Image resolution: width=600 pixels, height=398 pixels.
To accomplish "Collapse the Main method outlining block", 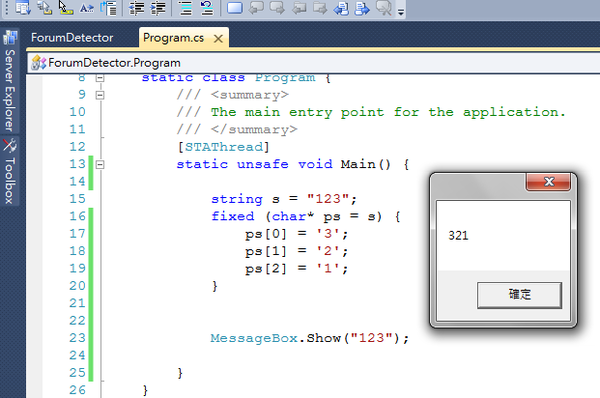I will pos(100,165).
